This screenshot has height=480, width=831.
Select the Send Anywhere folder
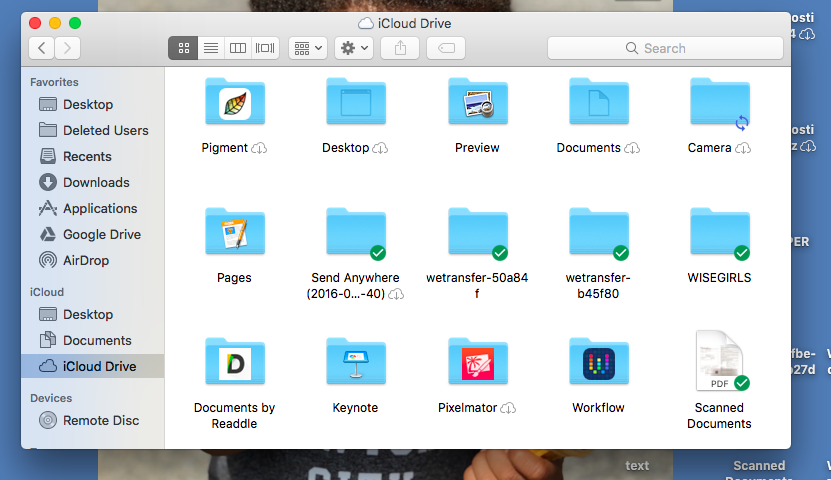pyautogui.click(x=356, y=232)
